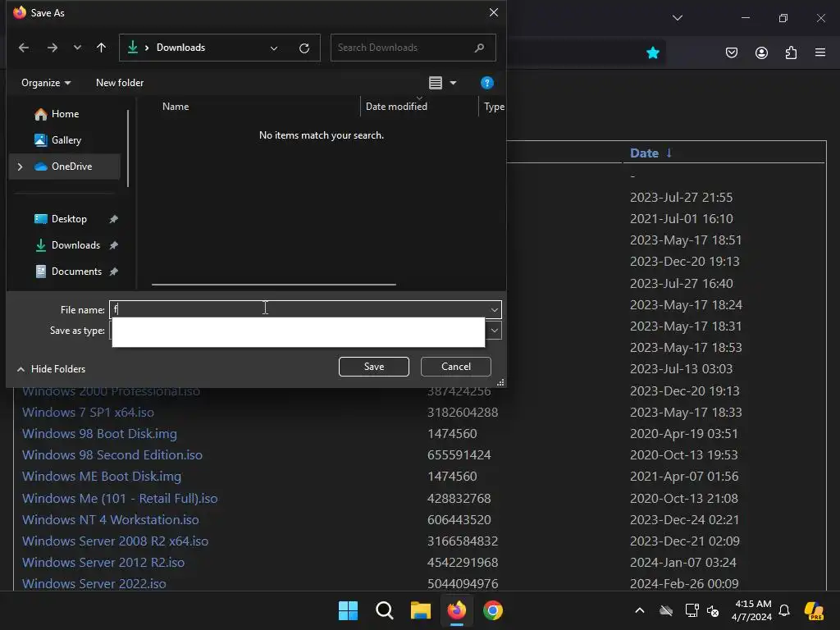Click the Firefox taskbar icon
Image resolution: width=840 pixels, height=630 pixels.
pyautogui.click(x=456, y=610)
